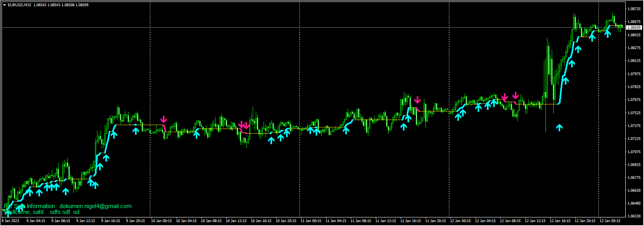The height and width of the screenshot is (226, 644).
Task: Click the 13 Jan 00:15 time label
Action: 610,221
